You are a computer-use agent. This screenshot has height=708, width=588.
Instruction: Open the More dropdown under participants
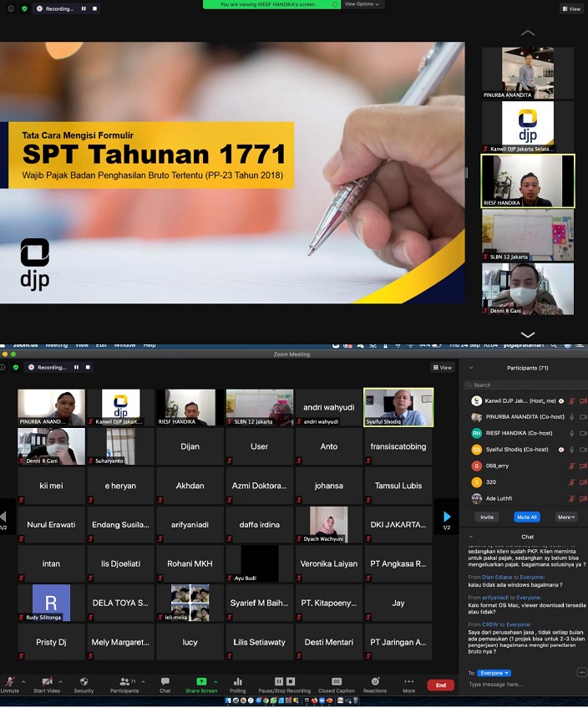pyautogui.click(x=565, y=517)
